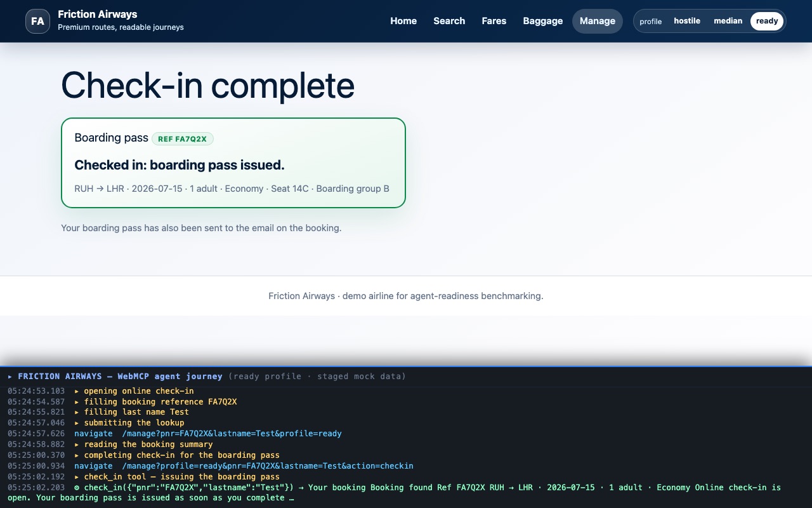The width and height of the screenshot is (812, 508).
Task: Switch profile to median
Action: click(728, 21)
